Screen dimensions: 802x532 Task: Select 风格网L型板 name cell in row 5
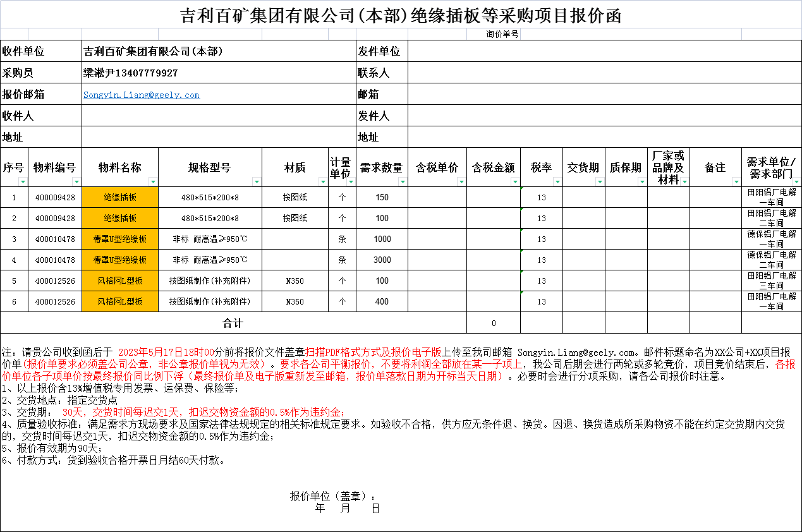coord(120,281)
